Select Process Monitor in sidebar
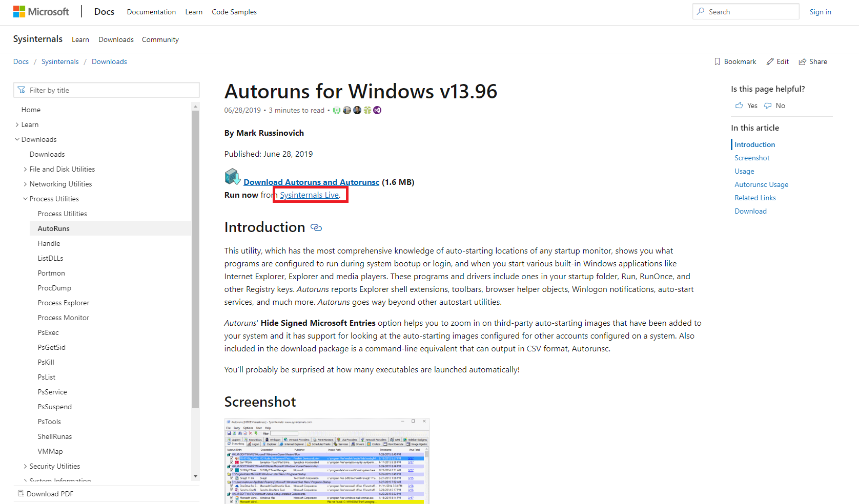Viewport: 859px width, 504px height. click(x=64, y=318)
